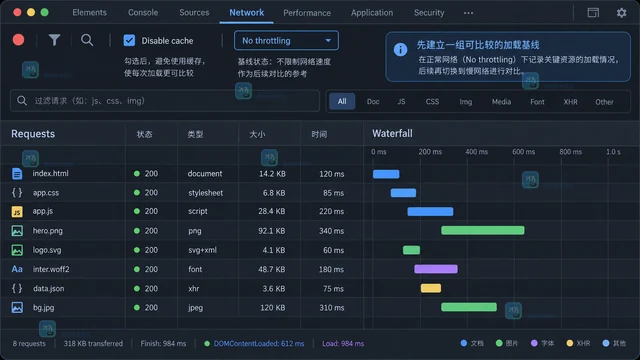This screenshot has width=640, height=360.
Task: Select the All filter button
Action: click(x=342, y=102)
